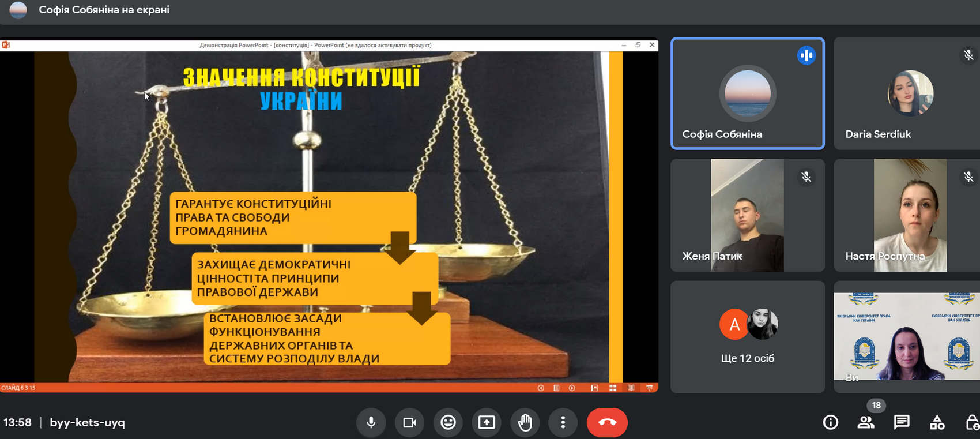Select Daria Serdiuk's video tile

click(x=907, y=93)
